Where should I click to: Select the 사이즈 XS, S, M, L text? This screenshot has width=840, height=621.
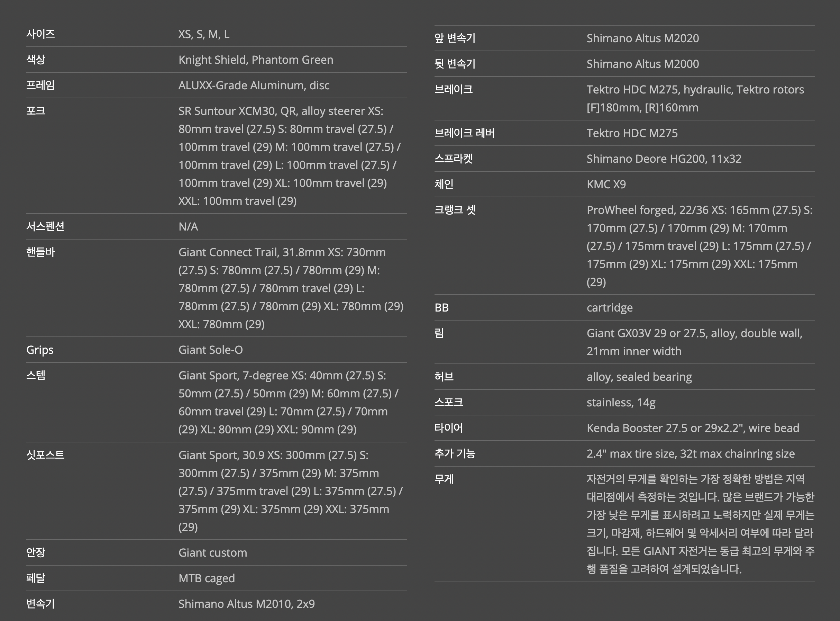point(204,34)
